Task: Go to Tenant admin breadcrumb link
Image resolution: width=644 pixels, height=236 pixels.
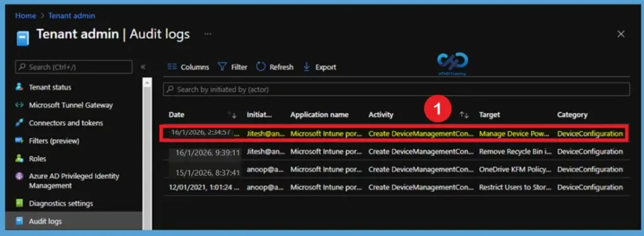Action: (x=72, y=16)
